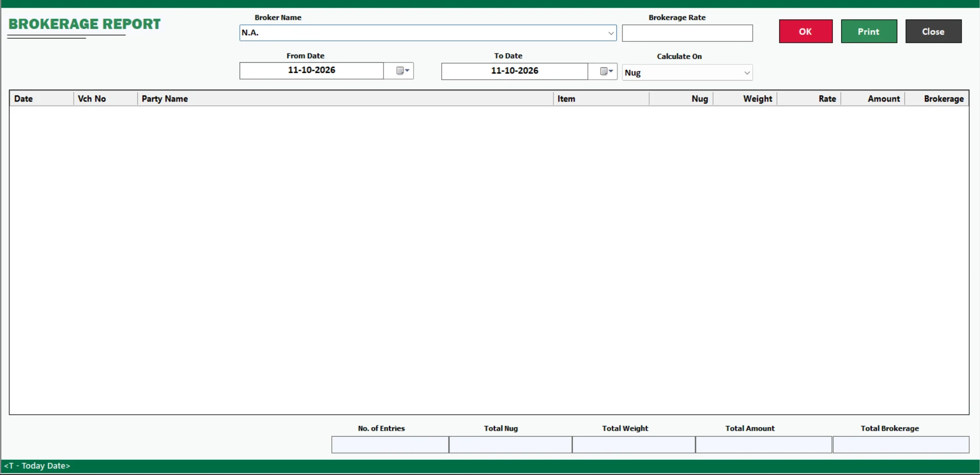Click the Total Nug field
Screen dimensions: 980x475
(x=511, y=444)
